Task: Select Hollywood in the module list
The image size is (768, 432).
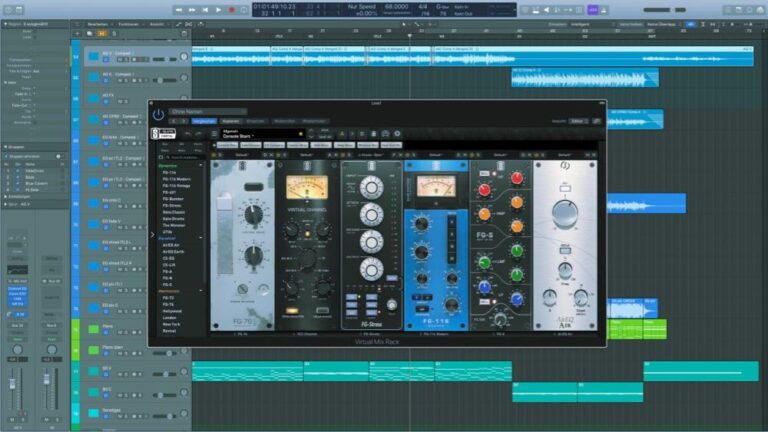Action: point(172,311)
